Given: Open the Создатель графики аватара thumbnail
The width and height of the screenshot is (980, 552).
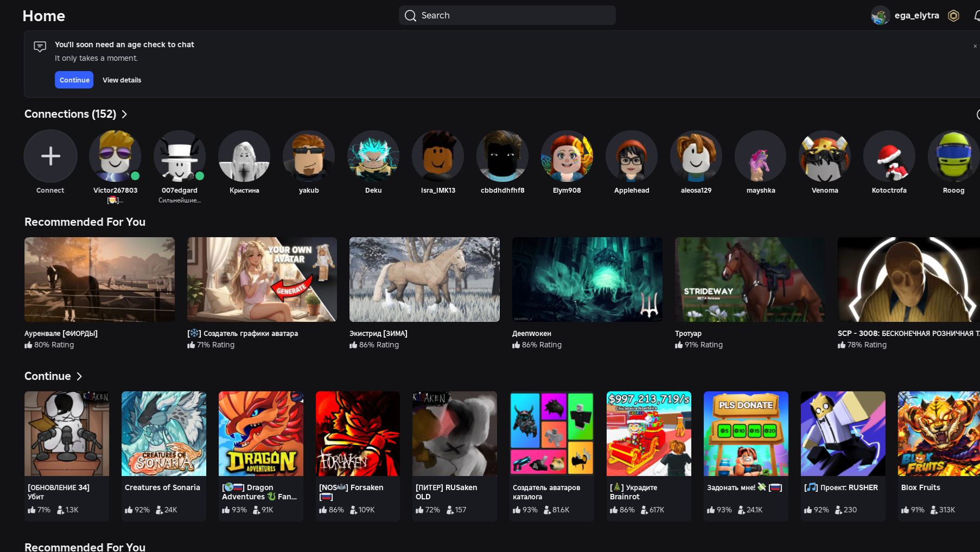Looking at the screenshot, I should click(x=262, y=280).
